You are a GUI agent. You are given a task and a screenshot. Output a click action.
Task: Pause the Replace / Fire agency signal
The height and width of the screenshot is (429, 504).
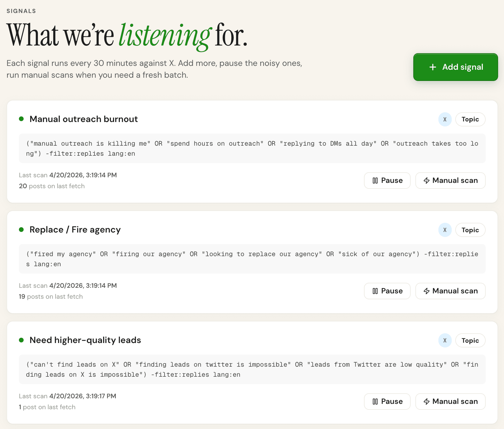tap(387, 291)
